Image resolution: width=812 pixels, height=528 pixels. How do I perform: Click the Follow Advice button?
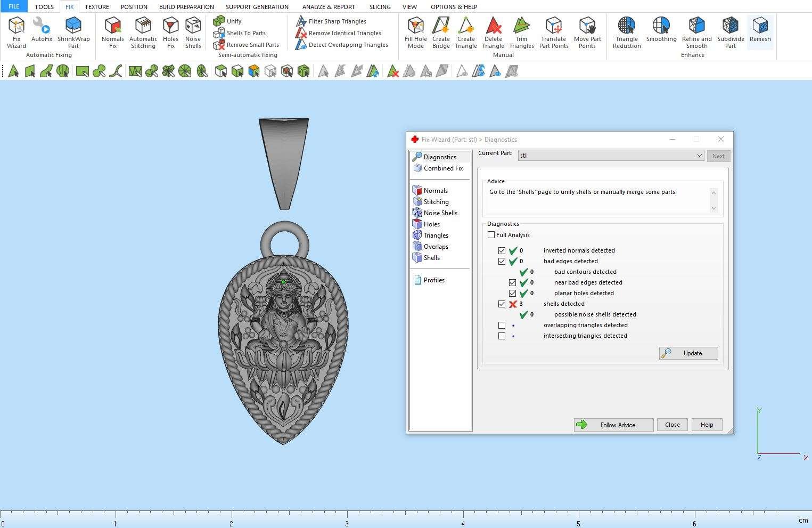(613, 425)
